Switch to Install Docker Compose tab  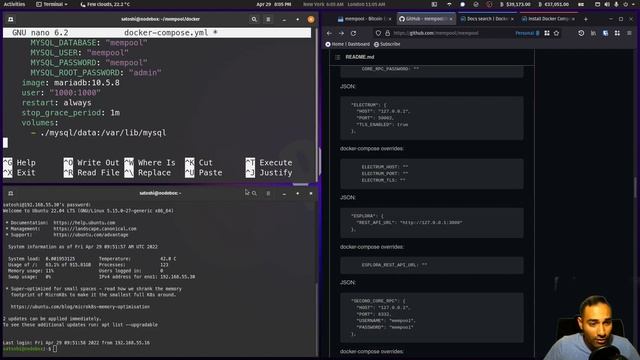(x=548, y=19)
